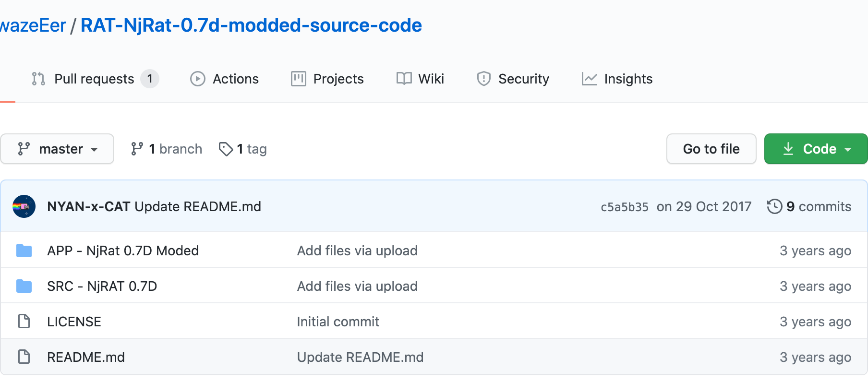
Task: Click 3 years ago for APP - NjRat 0.7D Moded row
Action: tap(815, 251)
